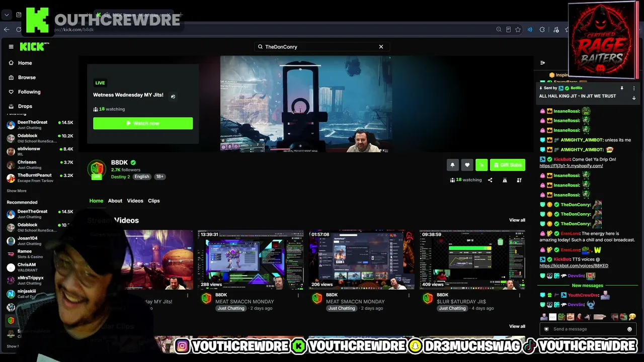This screenshot has width=644, height=362.
Task: Open Drops in the Kick sidebar
Action: coord(20,106)
